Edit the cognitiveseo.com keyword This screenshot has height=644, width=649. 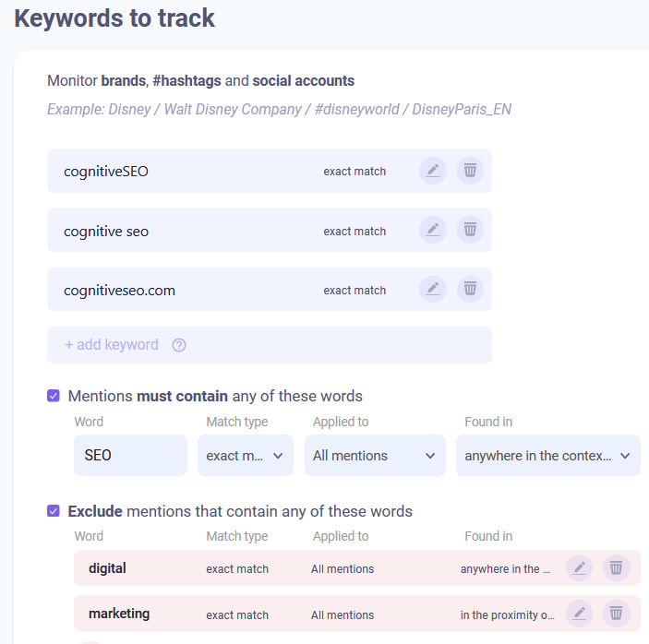pos(433,289)
